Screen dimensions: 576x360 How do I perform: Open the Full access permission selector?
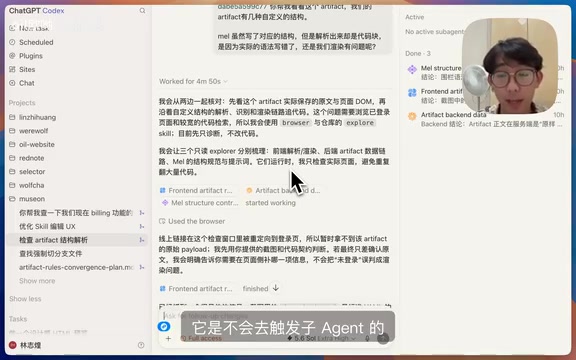[201, 338]
